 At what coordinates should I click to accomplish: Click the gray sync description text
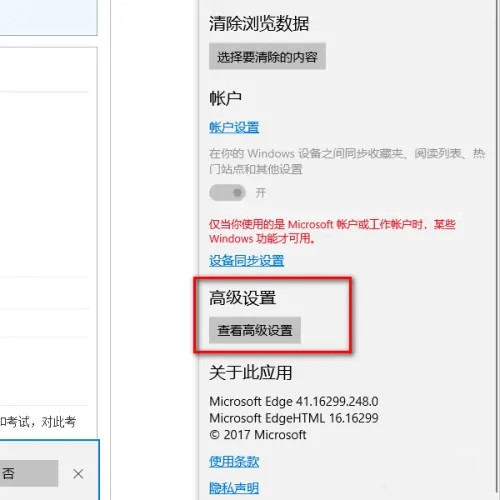click(x=347, y=161)
